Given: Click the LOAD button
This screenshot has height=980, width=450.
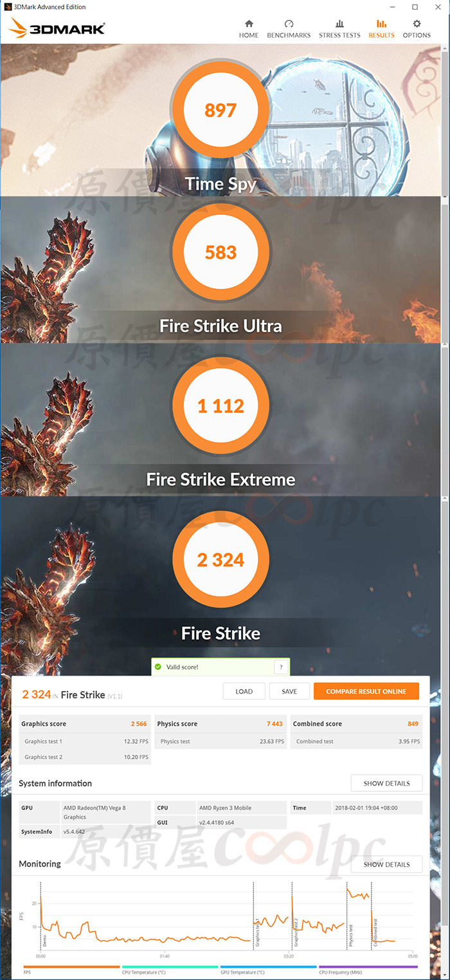Looking at the screenshot, I should [x=244, y=691].
